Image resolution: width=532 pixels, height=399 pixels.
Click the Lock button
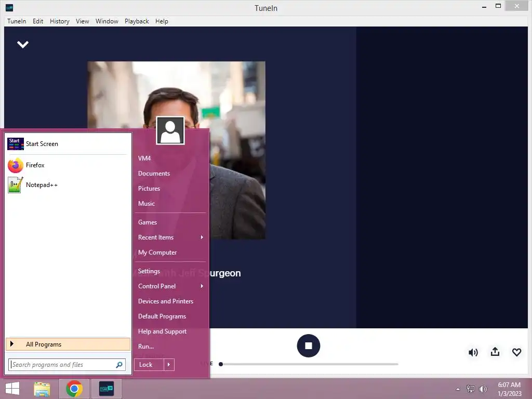point(149,365)
